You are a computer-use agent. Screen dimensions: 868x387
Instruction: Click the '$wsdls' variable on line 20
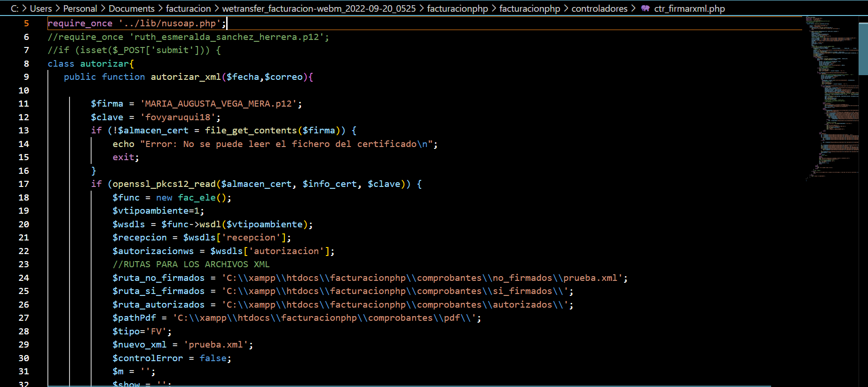[129, 224]
